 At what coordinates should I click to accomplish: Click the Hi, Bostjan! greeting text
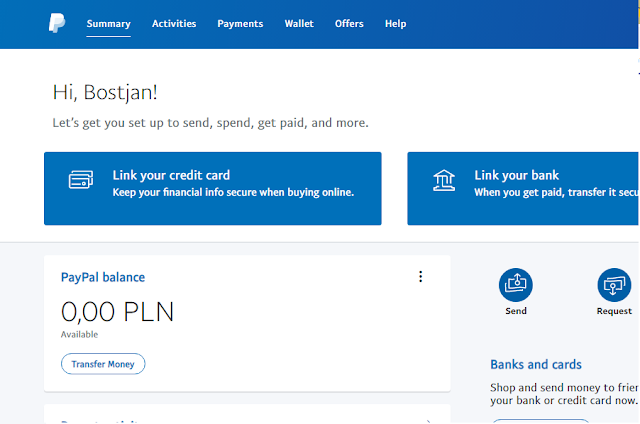(105, 92)
